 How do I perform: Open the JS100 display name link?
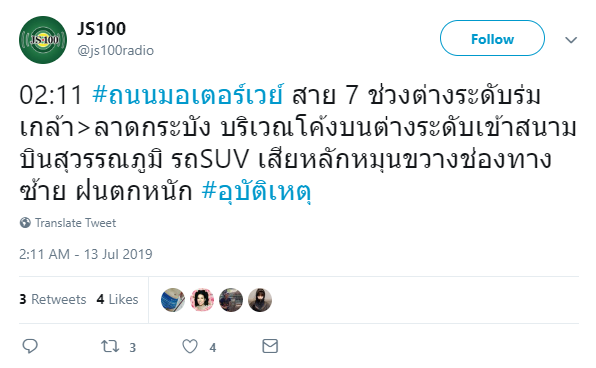tap(101, 29)
